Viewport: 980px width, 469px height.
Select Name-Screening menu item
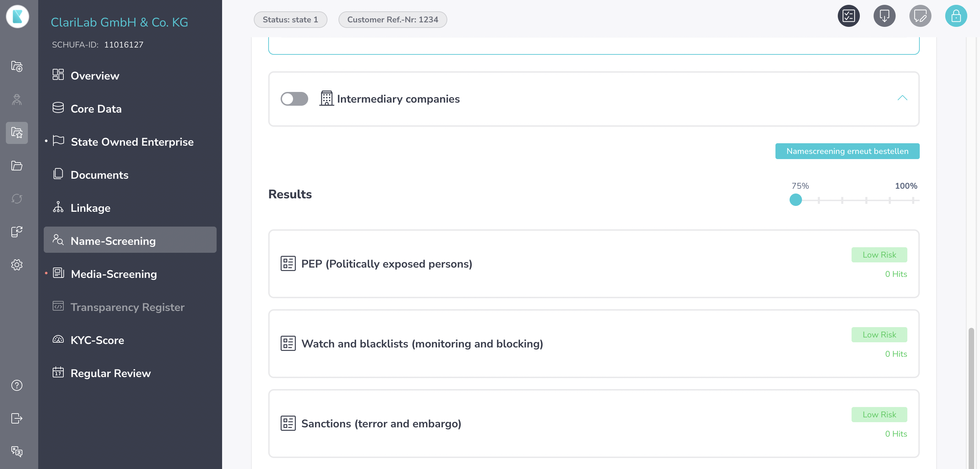[130, 240]
